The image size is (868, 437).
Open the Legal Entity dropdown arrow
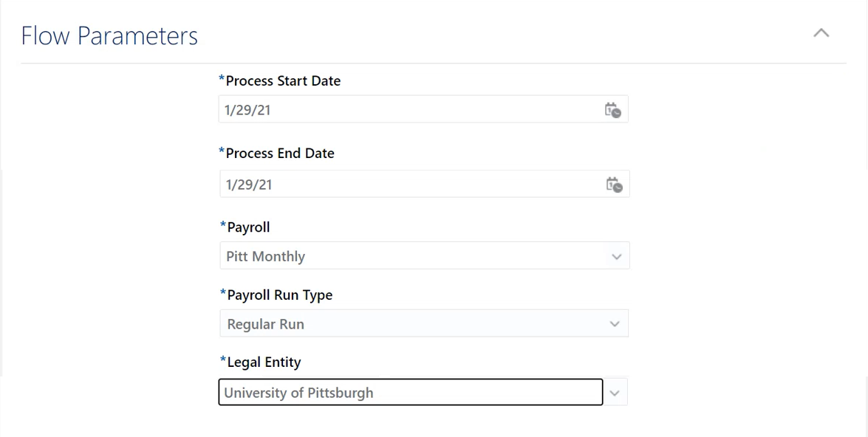pos(615,393)
